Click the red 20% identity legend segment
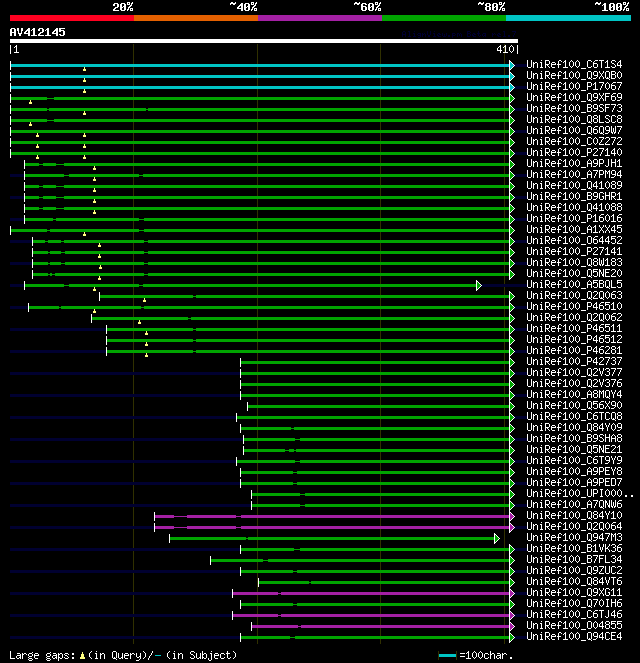The height and width of the screenshot is (663, 640). tap(72, 18)
